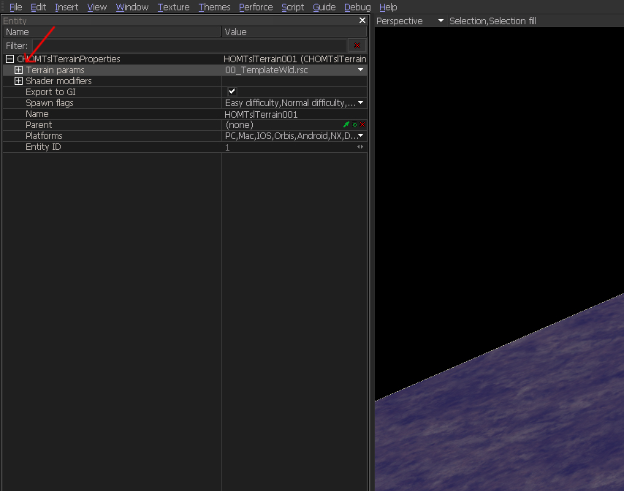The image size is (626, 491).
Task: Open the Terrain params template dropdown
Action: pyautogui.click(x=360, y=70)
